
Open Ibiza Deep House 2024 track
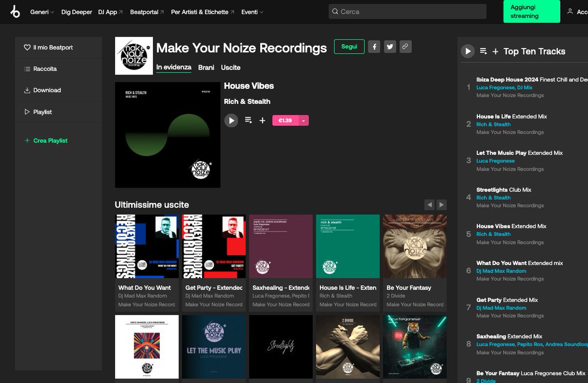click(532, 79)
